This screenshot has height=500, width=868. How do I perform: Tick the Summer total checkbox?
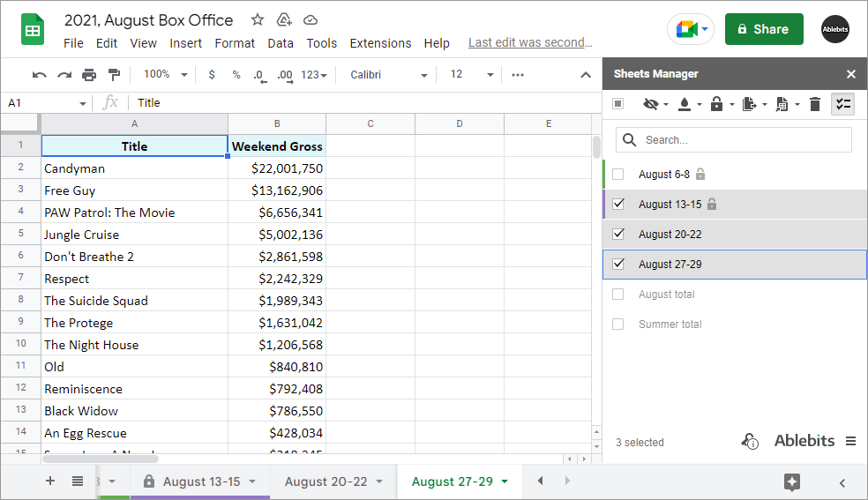click(x=618, y=325)
